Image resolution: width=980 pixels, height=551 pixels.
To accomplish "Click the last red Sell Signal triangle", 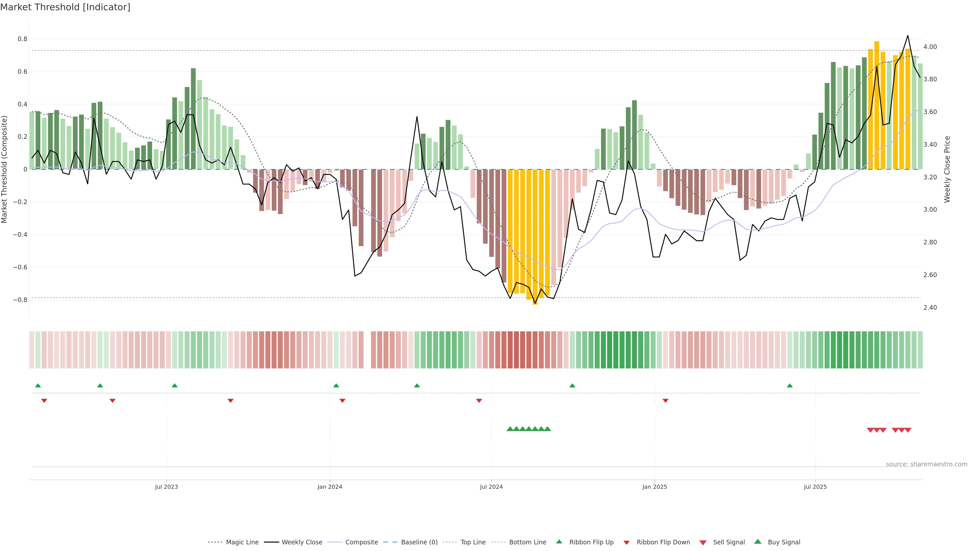I will pyautogui.click(x=908, y=430).
